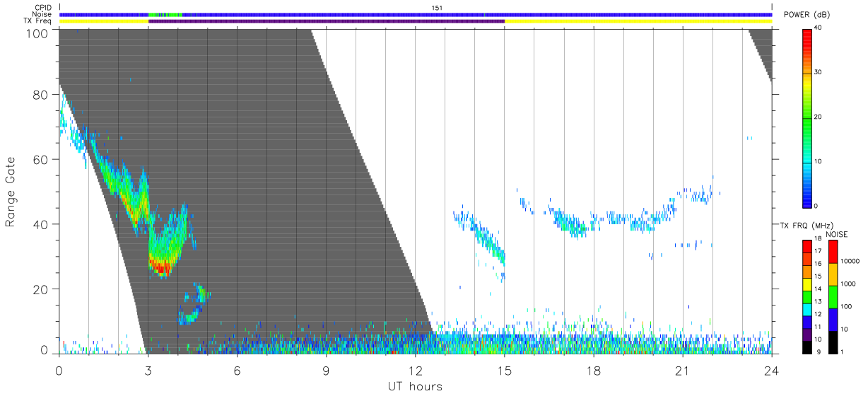Click the "Range Gate" y-axis title
868x401 pixels.
[x=11, y=192]
